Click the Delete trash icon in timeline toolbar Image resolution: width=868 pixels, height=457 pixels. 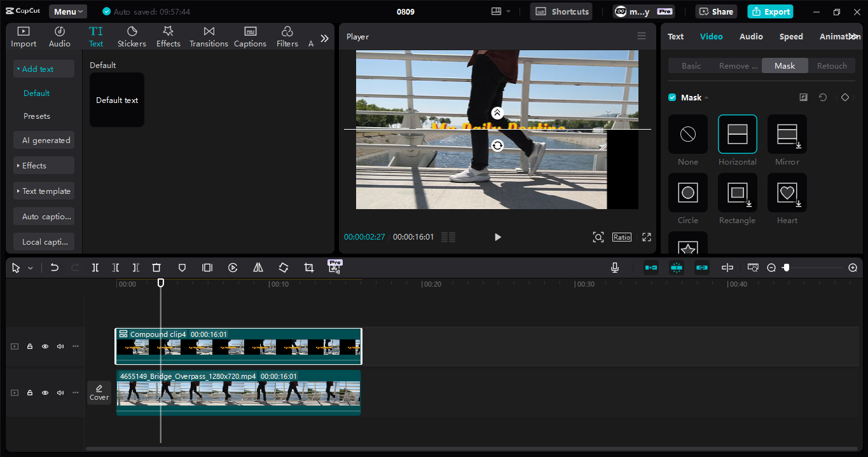(x=156, y=268)
